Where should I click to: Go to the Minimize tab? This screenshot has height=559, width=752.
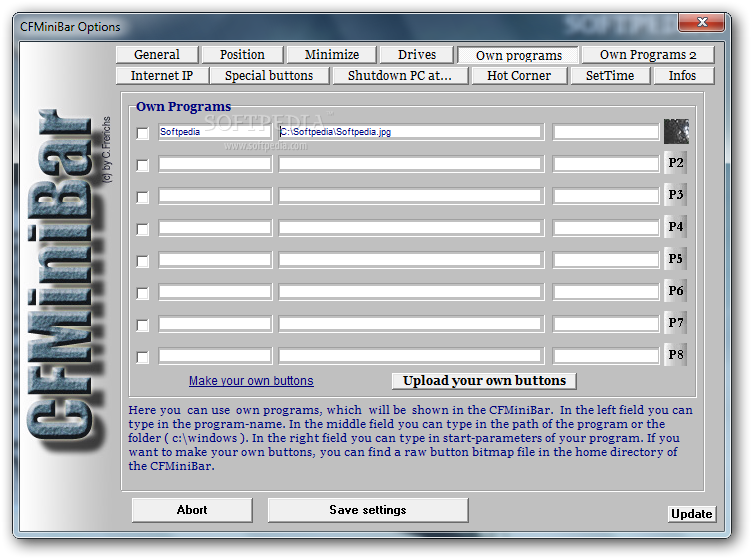[x=331, y=55]
